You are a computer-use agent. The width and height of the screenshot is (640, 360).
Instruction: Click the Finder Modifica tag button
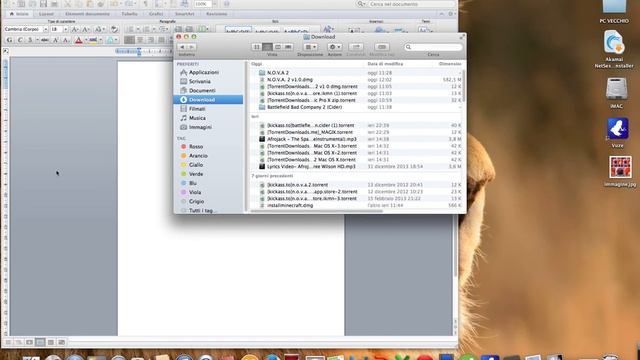(x=382, y=47)
